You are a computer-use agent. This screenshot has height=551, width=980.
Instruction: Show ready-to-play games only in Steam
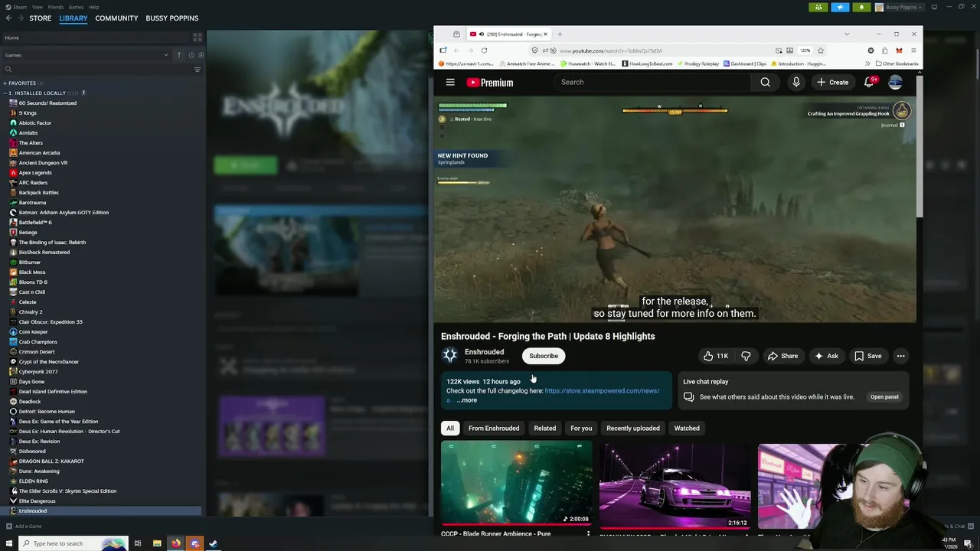tap(200, 55)
